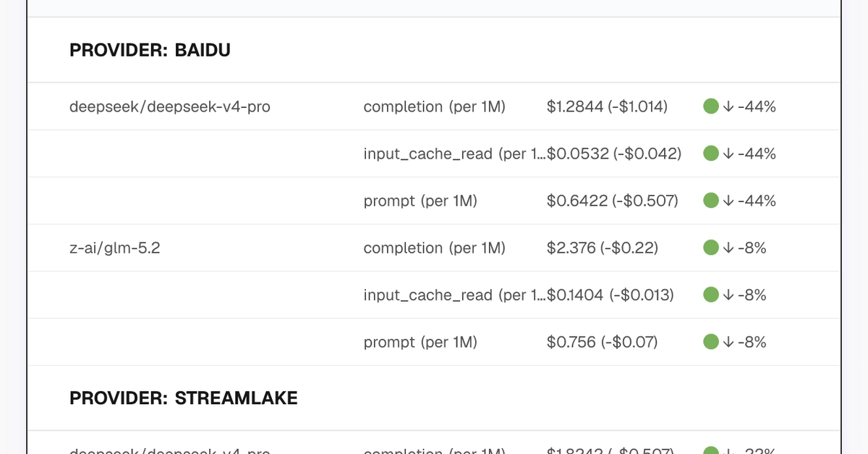Click truncated input_cache_read label in deepseek row
This screenshot has width=868, height=454.
click(x=454, y=154)
